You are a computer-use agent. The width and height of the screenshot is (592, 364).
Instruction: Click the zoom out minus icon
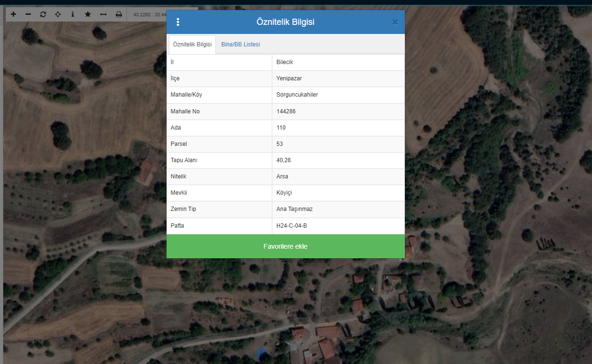pos(28,14)
